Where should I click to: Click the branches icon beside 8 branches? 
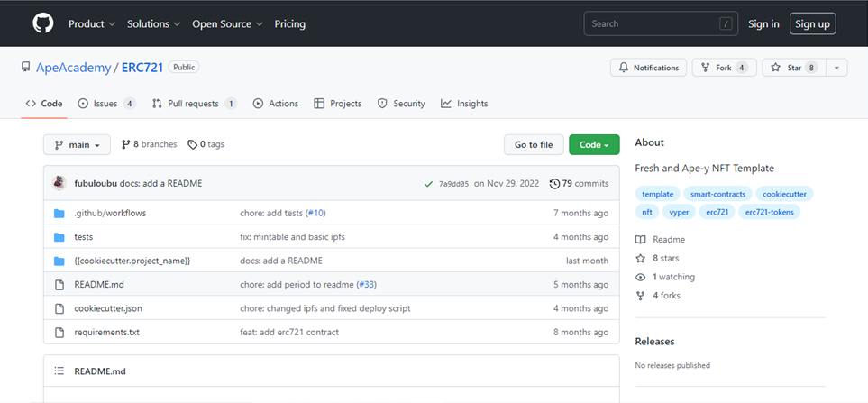pyautogui.click(x=125, y=144)
